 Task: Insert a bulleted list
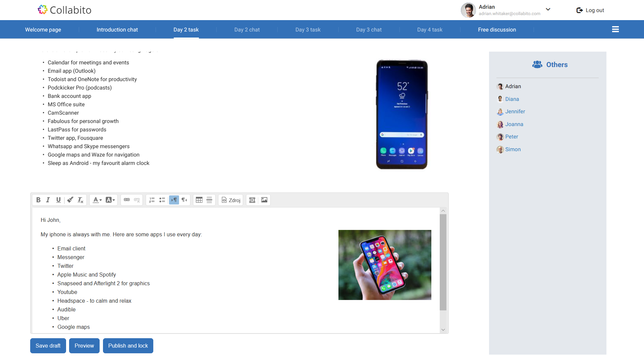[162, 200]
